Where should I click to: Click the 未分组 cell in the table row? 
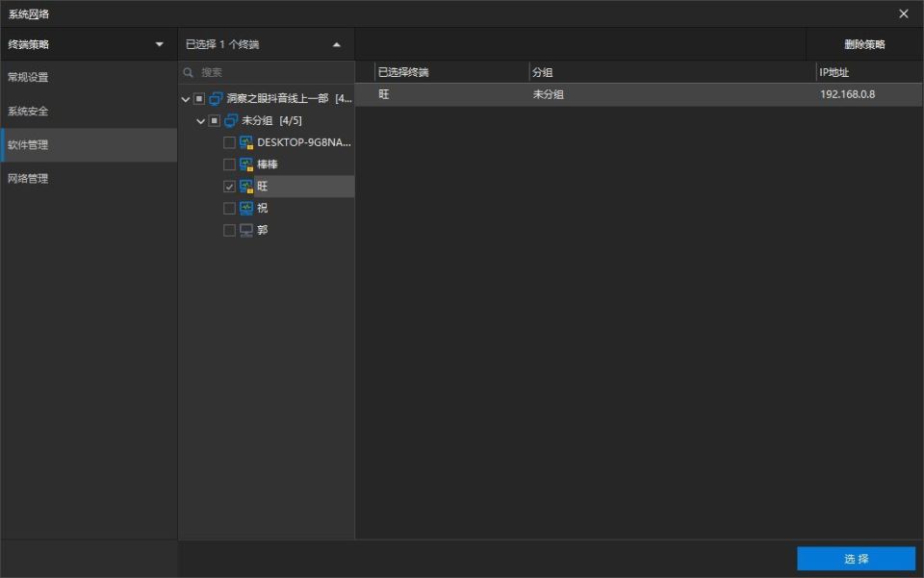pyautogui.click(x=548, y=94)
